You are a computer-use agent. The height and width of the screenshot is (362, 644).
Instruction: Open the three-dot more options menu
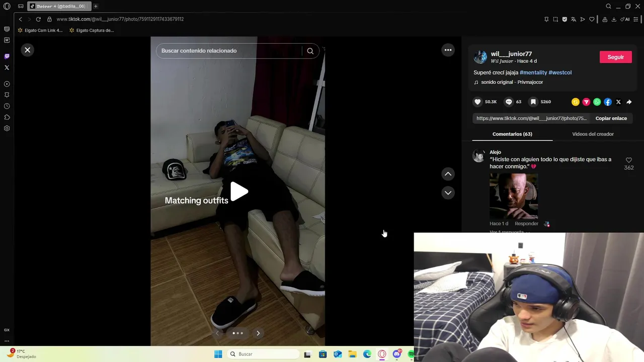pos(448,50)
